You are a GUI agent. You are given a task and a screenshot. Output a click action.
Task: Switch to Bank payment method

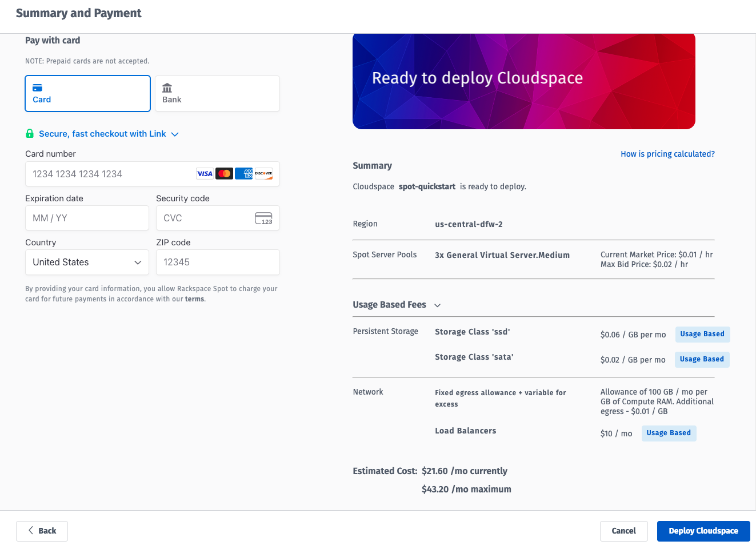coord(217,94)
